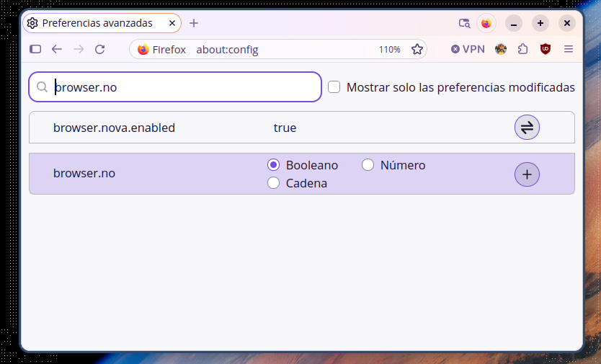Open the profile avatar menu
The width and height of the screenshot is (601, 364).
[x=501, y=49]
